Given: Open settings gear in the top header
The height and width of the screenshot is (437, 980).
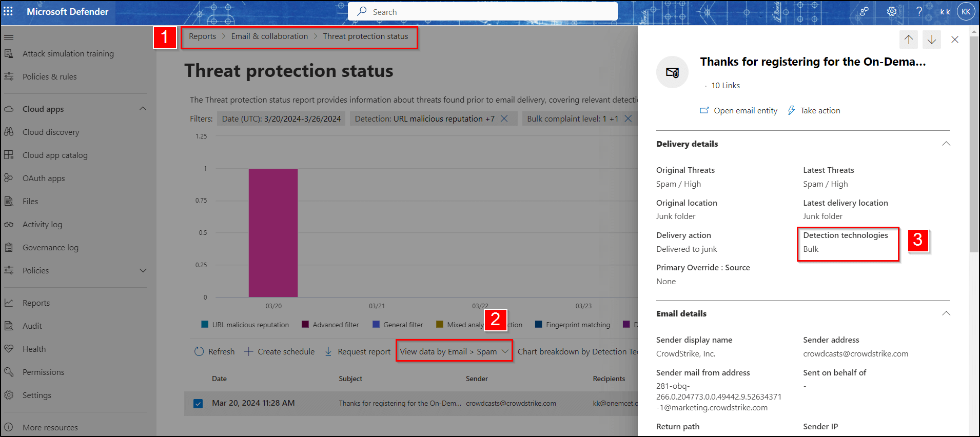Looking at the screenshot, I should (892, 11).
